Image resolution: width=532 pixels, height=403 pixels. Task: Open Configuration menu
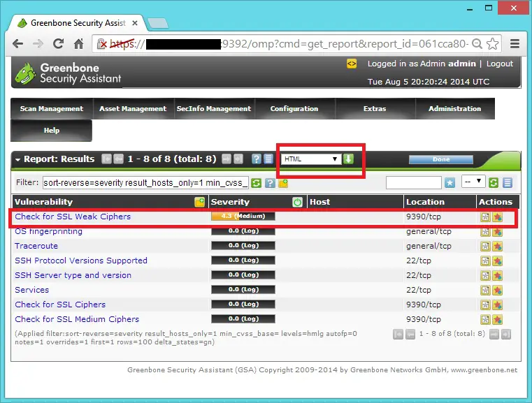click(294, 109)
